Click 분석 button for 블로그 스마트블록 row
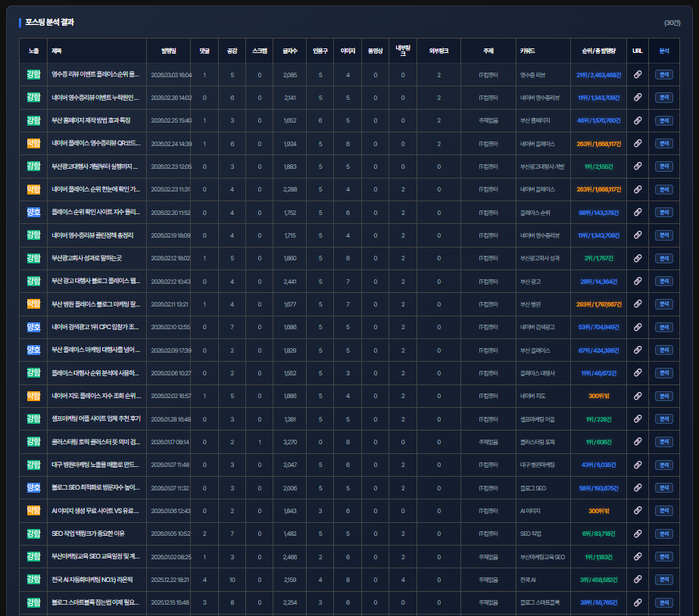Viewport: 699px width, 616px height. click(x=664, y=602)
